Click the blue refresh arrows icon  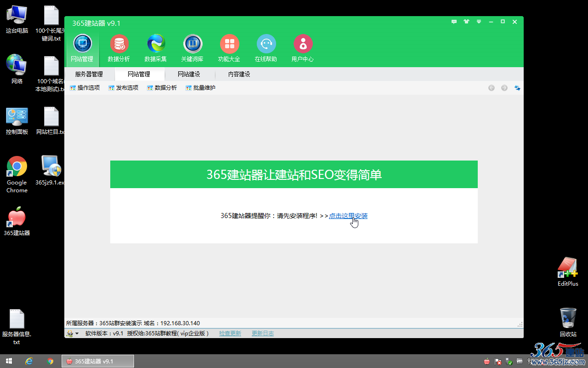point(517,88)
